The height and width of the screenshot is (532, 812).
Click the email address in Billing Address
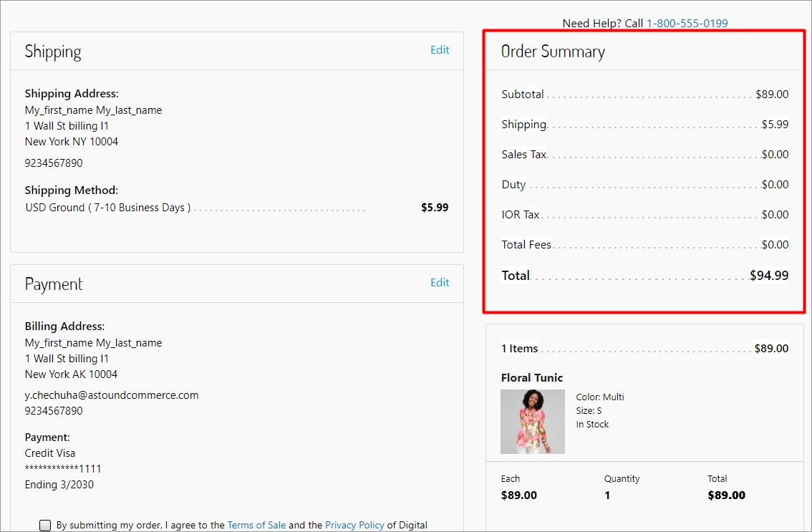pos(112,395)
